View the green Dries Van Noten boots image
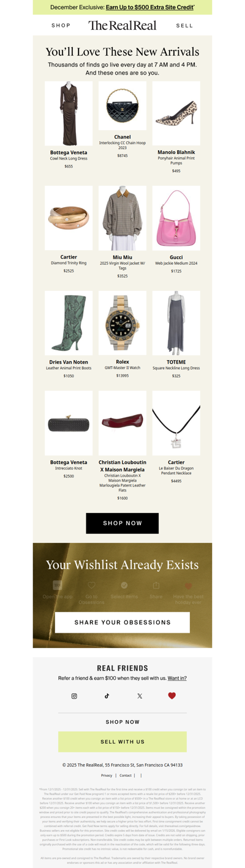The image size is (245, 868). click(69, 323)
